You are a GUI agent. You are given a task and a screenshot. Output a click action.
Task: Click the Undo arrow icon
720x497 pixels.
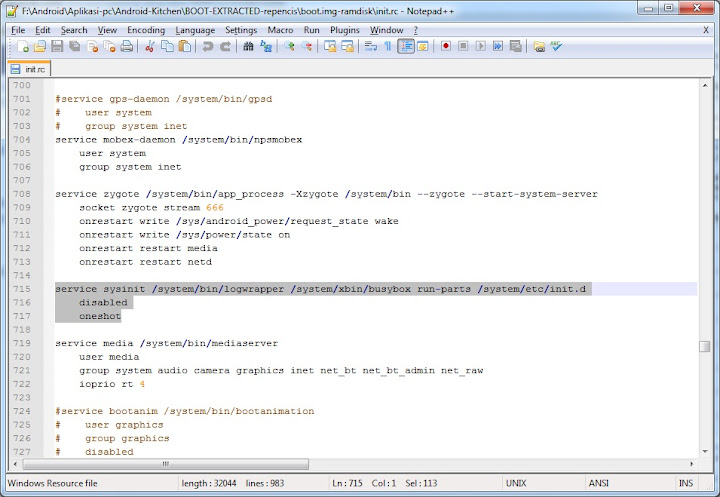point(208,47)
